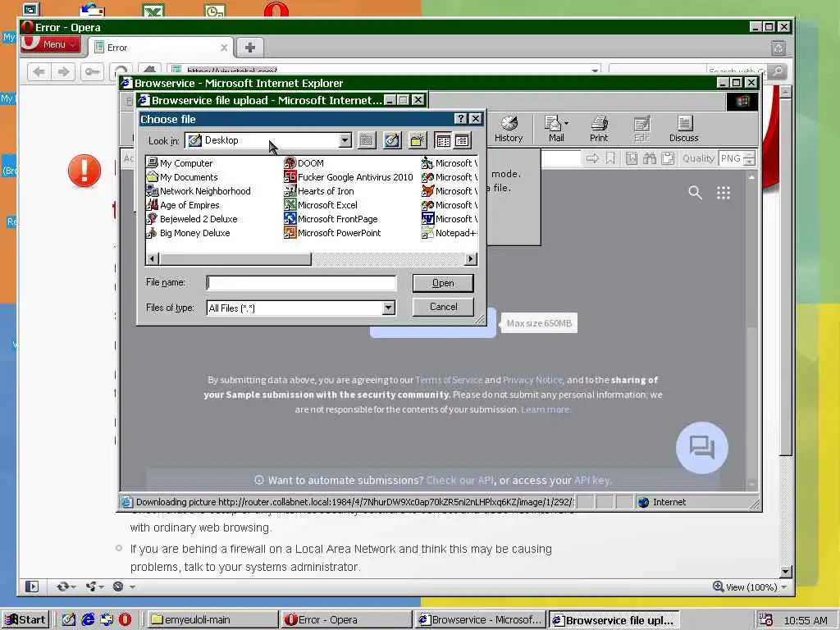Select the Notepad++ shortcut
This screenshot has width=840, height=630.
[x=449, y=232]
